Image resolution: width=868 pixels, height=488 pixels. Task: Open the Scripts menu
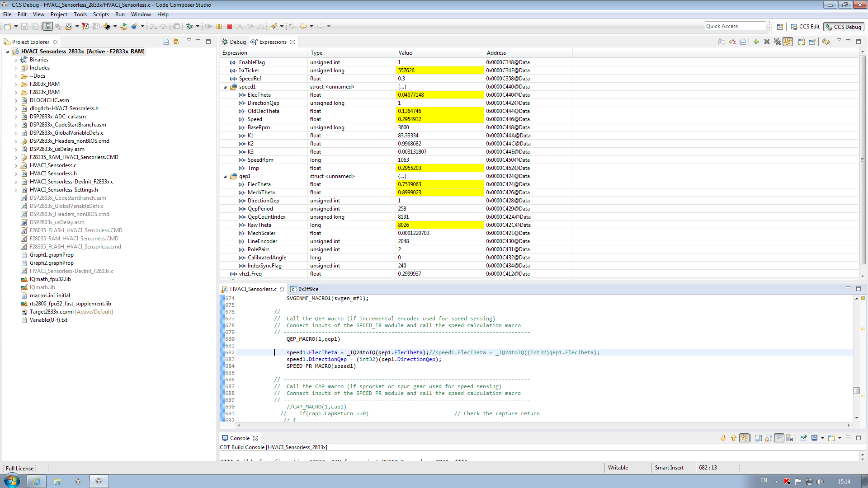coord(101,14)
